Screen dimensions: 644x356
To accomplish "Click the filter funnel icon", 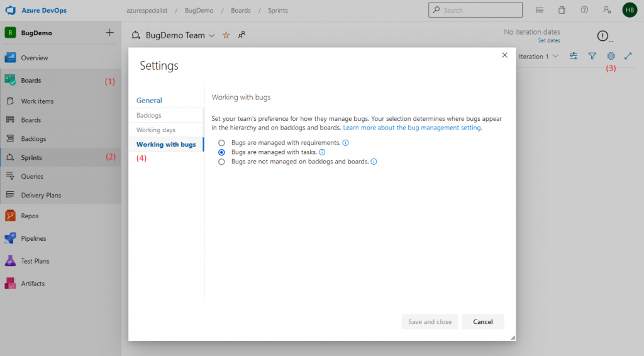I will (592, 56).
